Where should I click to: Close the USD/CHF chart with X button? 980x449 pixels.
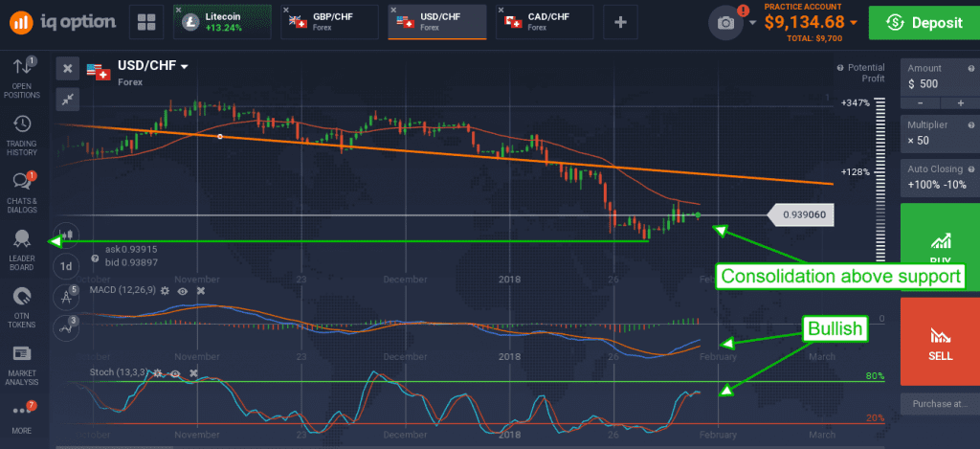coord(68,69)
